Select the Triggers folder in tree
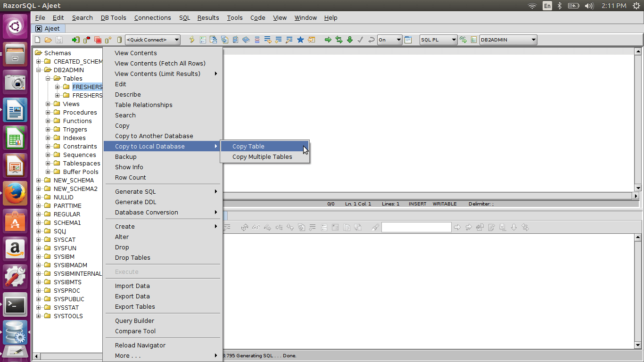Viewport: 644px width, 362px height. click(x=75, y=129)
